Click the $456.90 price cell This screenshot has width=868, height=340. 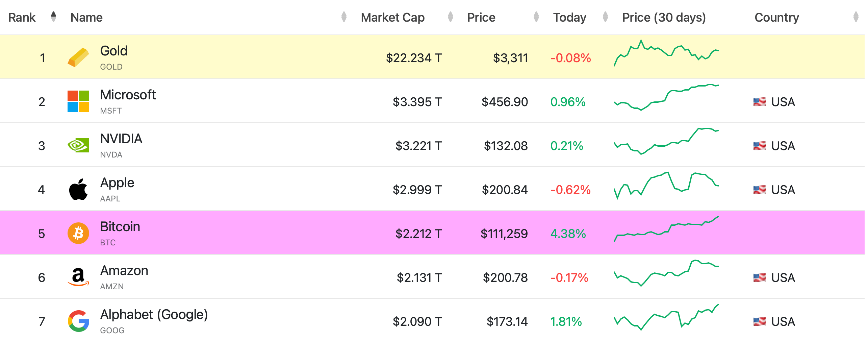[505, 102]
